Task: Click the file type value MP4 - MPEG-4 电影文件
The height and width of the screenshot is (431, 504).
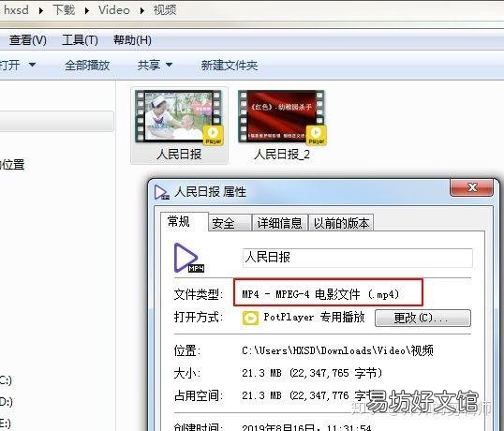Action: (x=320, y=294)
